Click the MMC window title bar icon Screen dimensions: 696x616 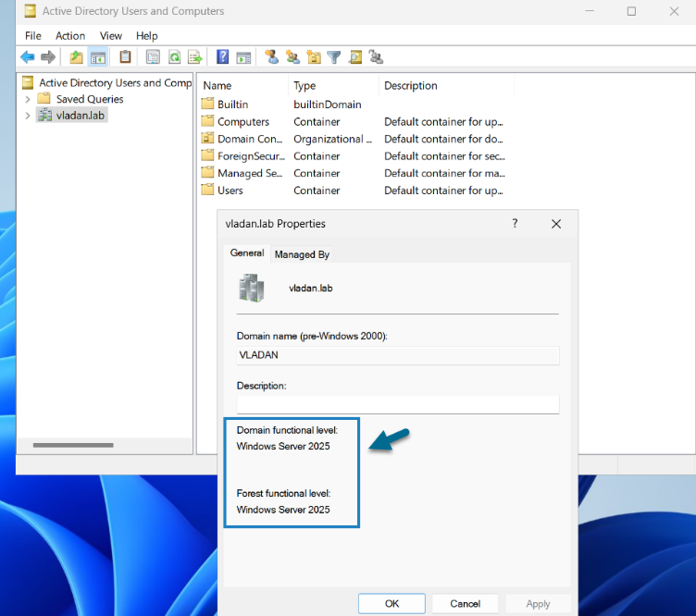pyautogui.click(x=31, y=11)
